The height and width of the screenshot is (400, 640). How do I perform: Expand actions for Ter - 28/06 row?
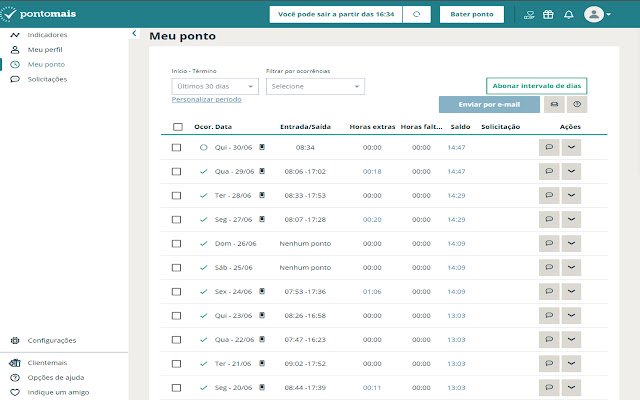(571, 196)
